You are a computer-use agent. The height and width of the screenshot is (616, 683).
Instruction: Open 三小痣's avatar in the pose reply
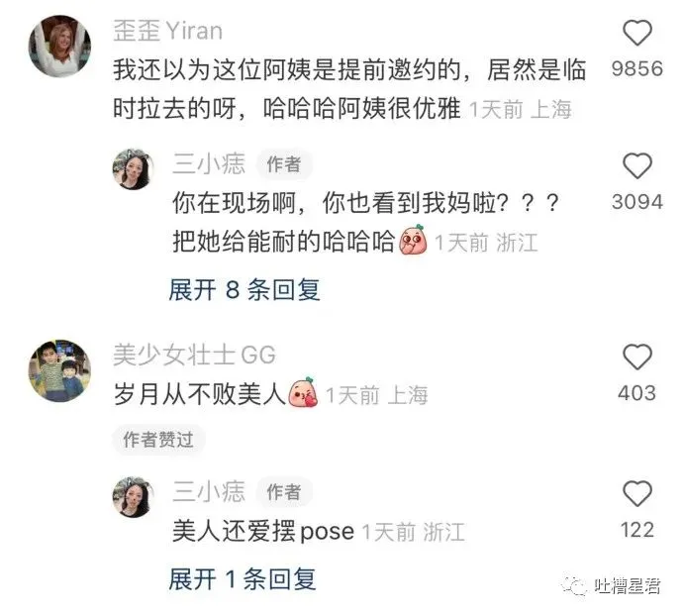[x=134, y=497]
